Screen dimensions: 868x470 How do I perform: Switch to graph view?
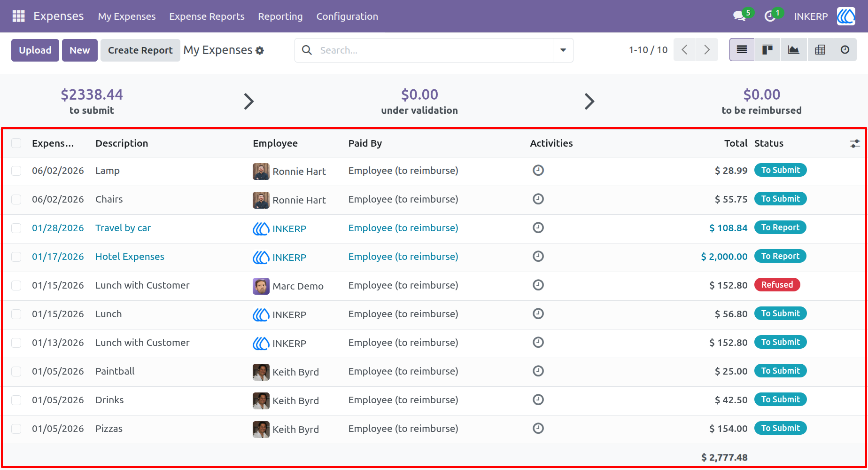pos(794,50)
